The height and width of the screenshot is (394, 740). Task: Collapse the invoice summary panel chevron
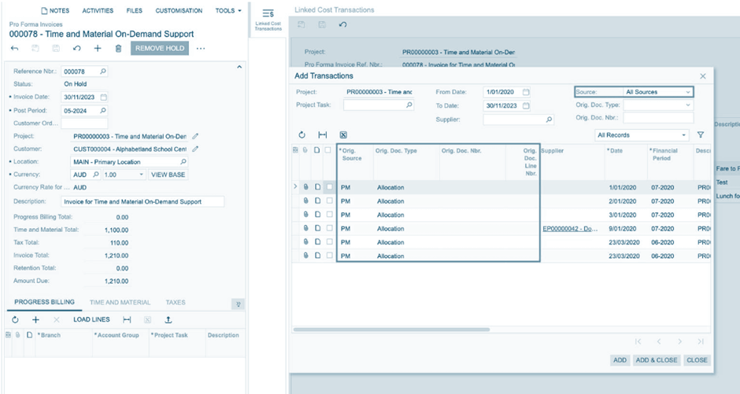(x=239, y=67)
